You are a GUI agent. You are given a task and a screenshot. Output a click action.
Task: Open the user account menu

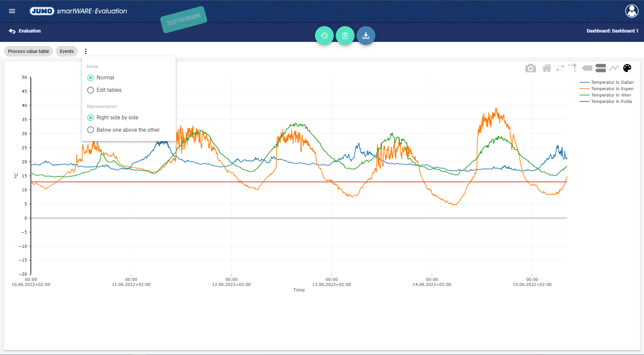(632, 11)
